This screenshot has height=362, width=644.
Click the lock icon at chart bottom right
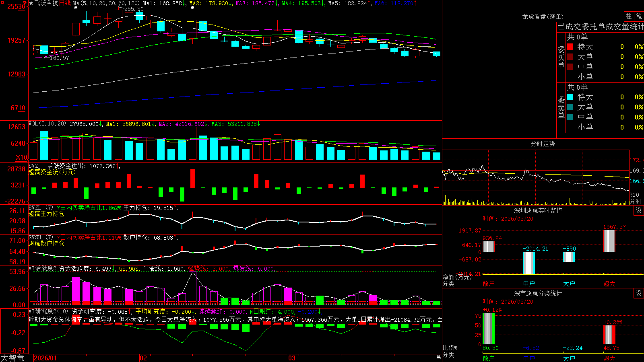439,357
